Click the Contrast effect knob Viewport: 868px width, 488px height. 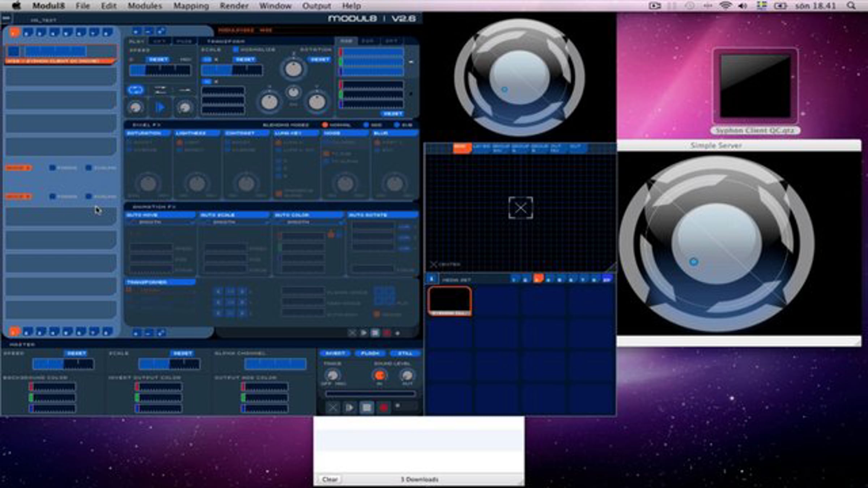(246, 184)
